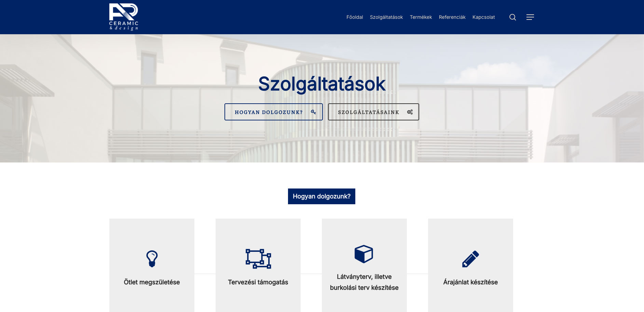Open Szolgáltatások menu item

386,17
